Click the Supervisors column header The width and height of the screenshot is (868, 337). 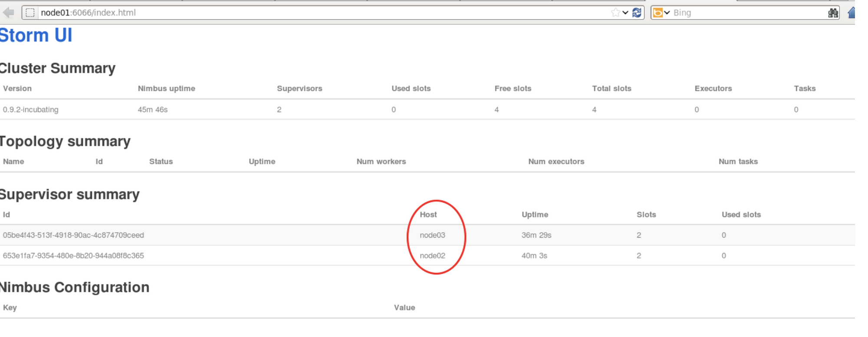click(299, 89)
